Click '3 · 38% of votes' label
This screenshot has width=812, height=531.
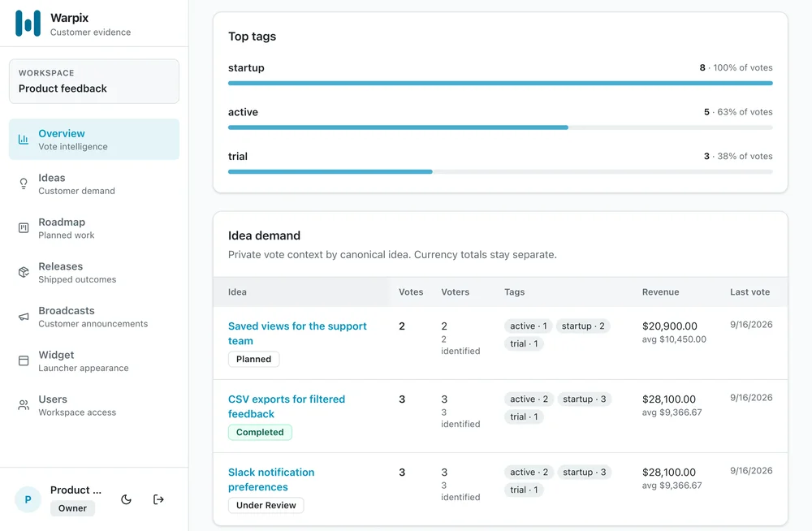point(738,156)
